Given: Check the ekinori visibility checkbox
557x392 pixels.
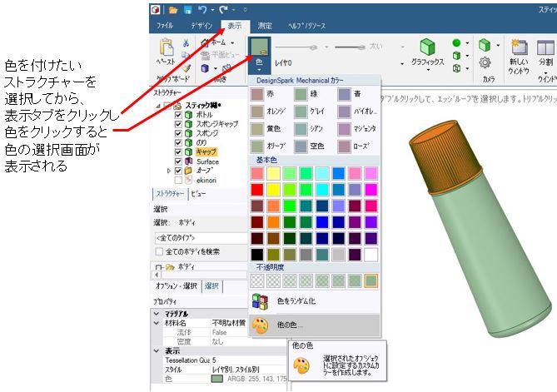Looking at the screenshot, I should pyautogui.click(x=178, y=180).
